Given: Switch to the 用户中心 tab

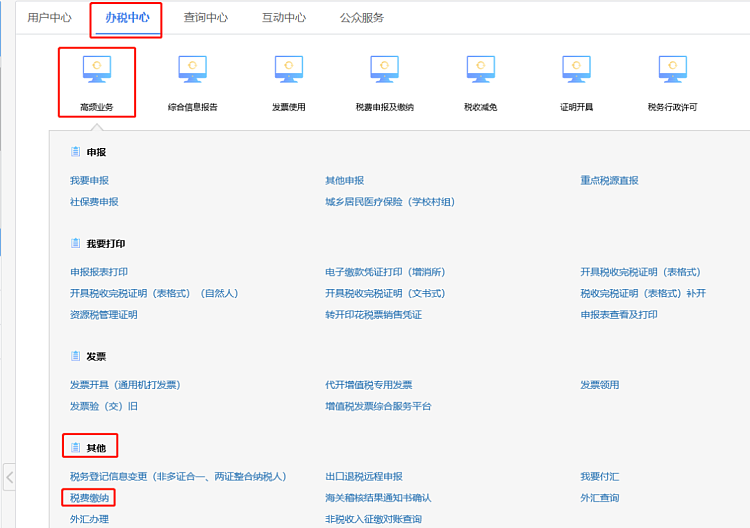Looking at the screenshot, I should (x=49, y=18).
